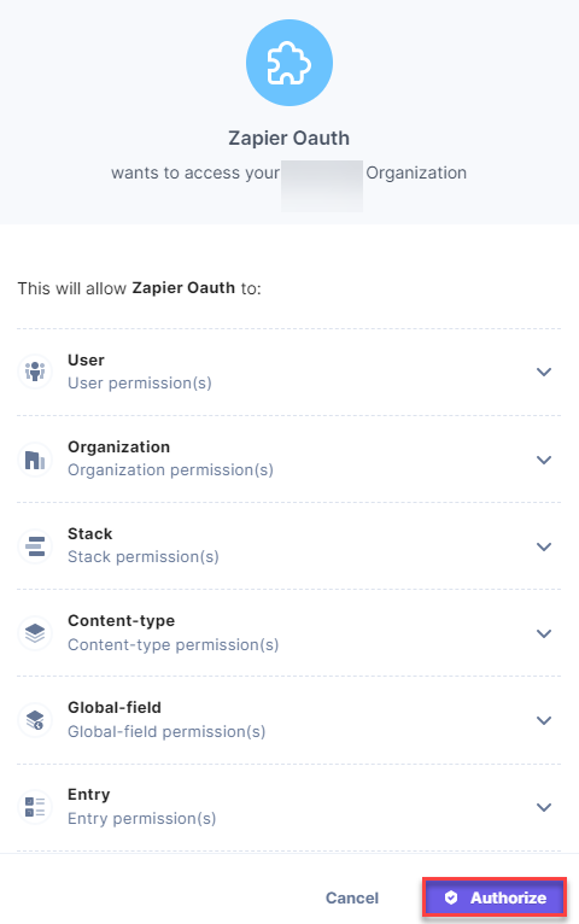This screenshot has width=579, height=924.
Task: Click the Global-field layered icon
Action: 35,720
